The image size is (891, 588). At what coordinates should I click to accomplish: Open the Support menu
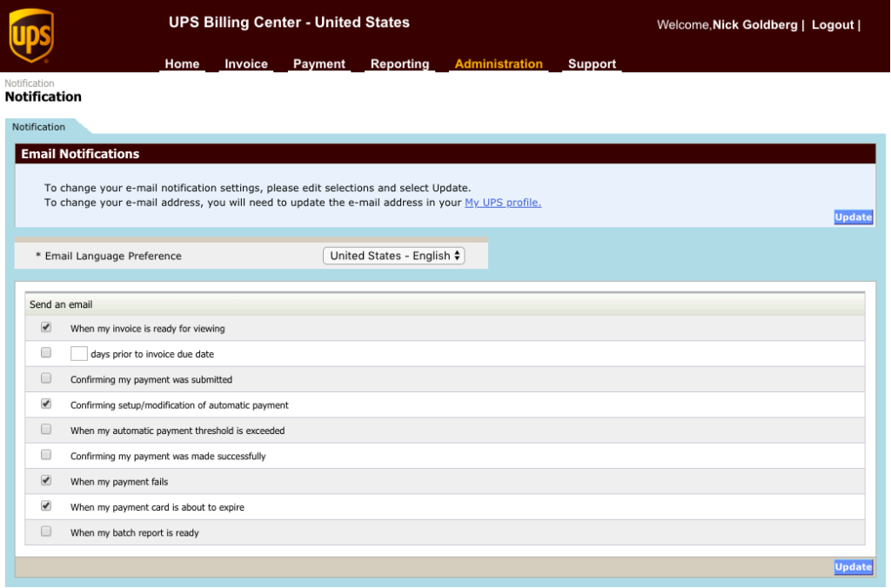pyautogui.click(x=592, y=63)
